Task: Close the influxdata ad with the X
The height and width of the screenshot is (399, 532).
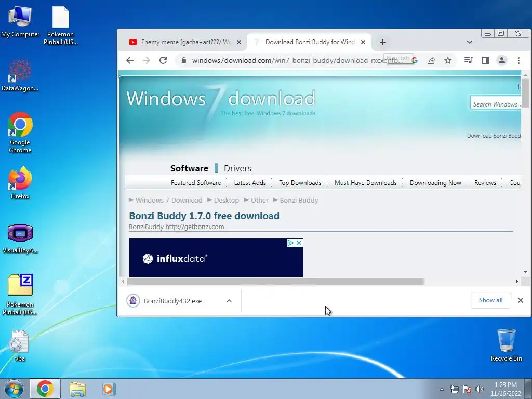Action: (x=299, y=243)
